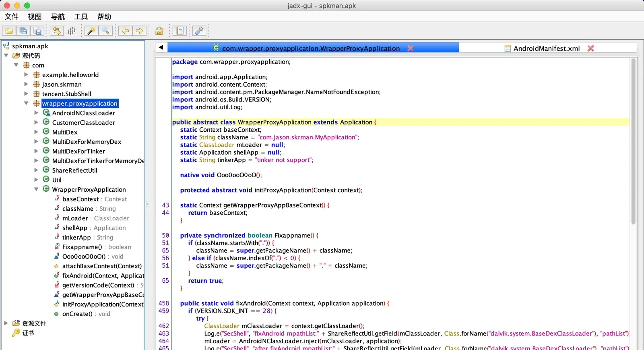This screenshot has height=350, width=644.
Task: Select the MultiDex class icon
Action: click(46, 132)
